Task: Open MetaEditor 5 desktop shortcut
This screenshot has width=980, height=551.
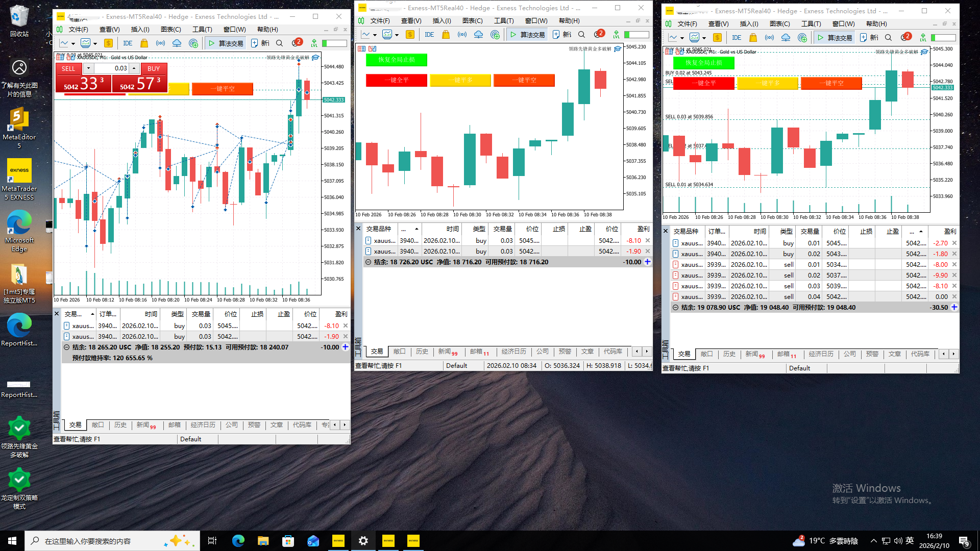Action: (x=19, y=128)
